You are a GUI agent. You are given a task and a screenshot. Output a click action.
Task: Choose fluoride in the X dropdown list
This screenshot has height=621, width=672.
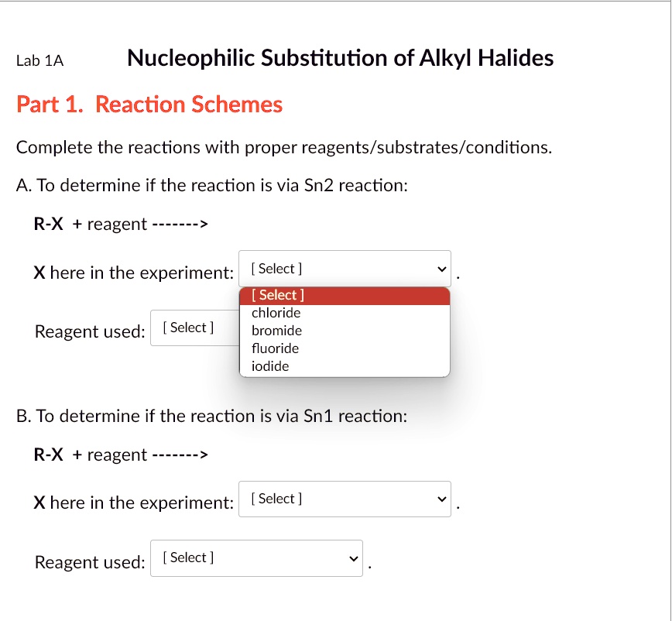tap(275, 348)
